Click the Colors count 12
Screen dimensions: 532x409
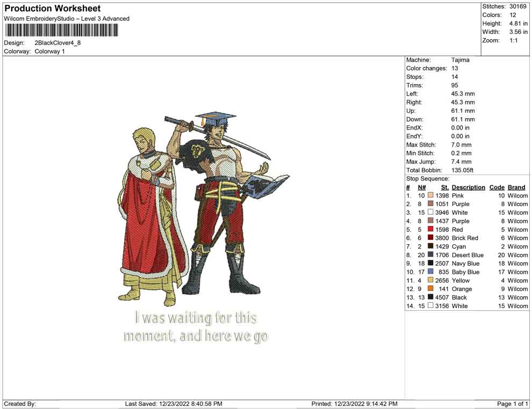click(513, 15)
